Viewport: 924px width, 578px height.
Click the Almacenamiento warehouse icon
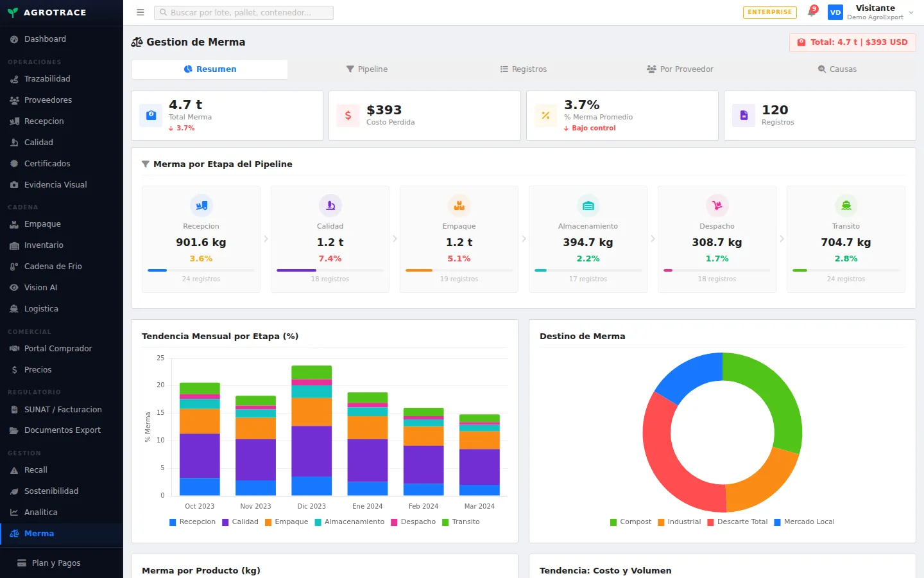click(x=588, y=206)
